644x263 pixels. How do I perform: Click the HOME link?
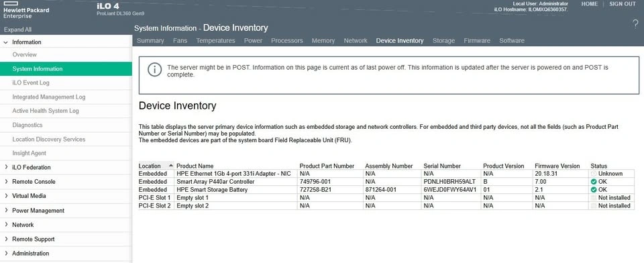point(590,4)
